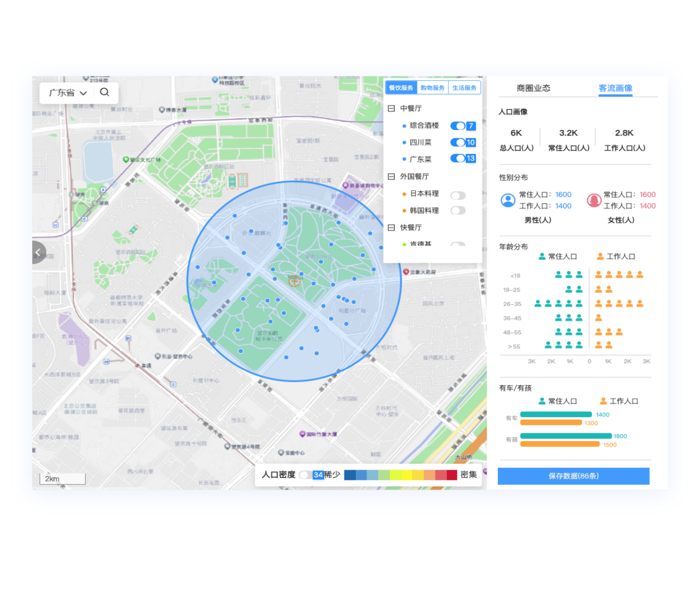This screenshot has width=700, height=602.
Task: Click the 性别分布 section heading
Action: pos(513,177)
